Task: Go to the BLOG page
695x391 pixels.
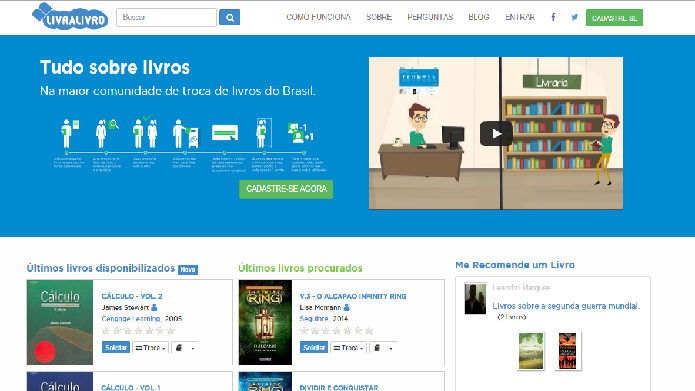Action: 479,17
